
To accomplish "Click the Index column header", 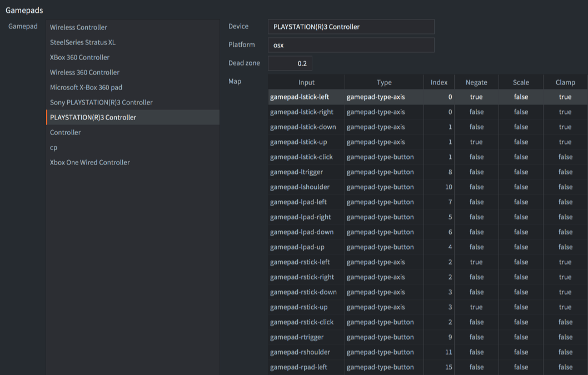I will point(438,82).
